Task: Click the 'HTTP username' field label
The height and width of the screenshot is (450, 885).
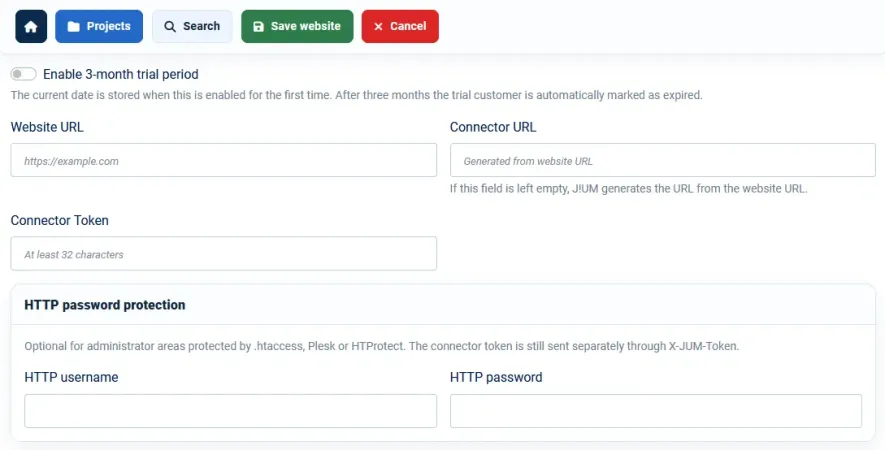Action: [x=71, y=377]
